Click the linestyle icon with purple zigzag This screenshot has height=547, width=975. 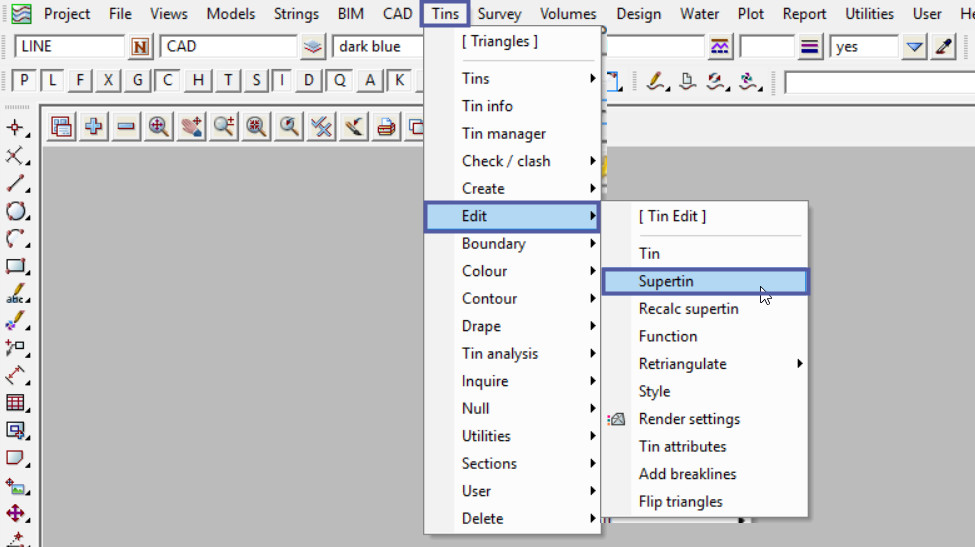click(719, 47)
